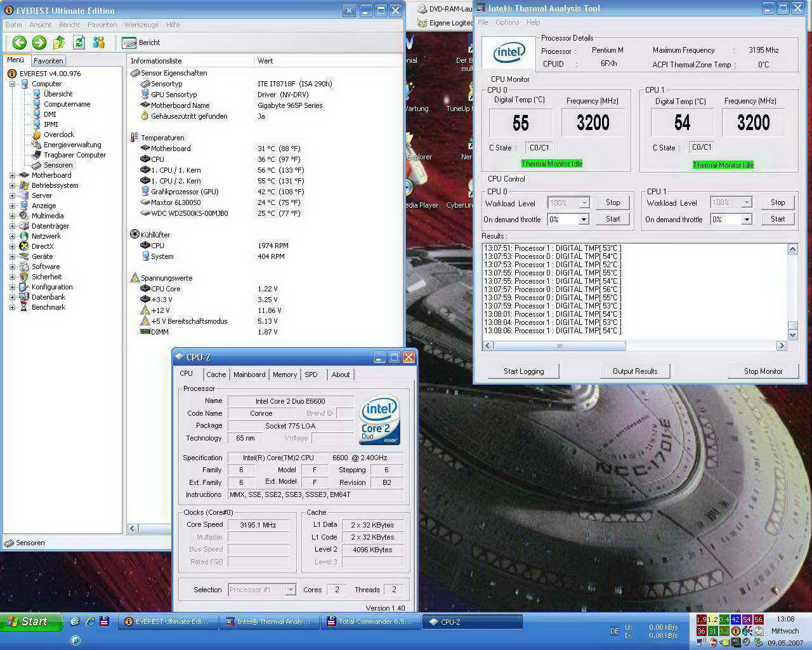Image resolution: width=812 pixels, height=650 pixels.
Task: Click the Start Logging button
Action: coord(524,371)
